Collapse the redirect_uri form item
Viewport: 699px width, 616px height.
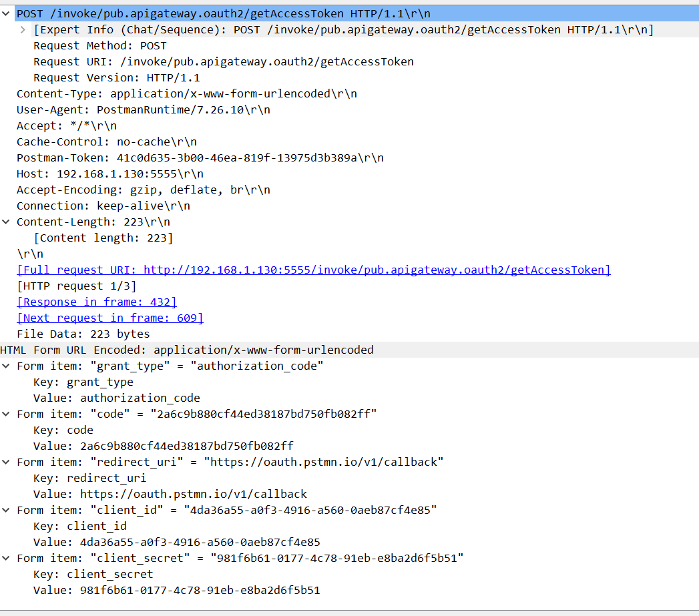[6, 462]
